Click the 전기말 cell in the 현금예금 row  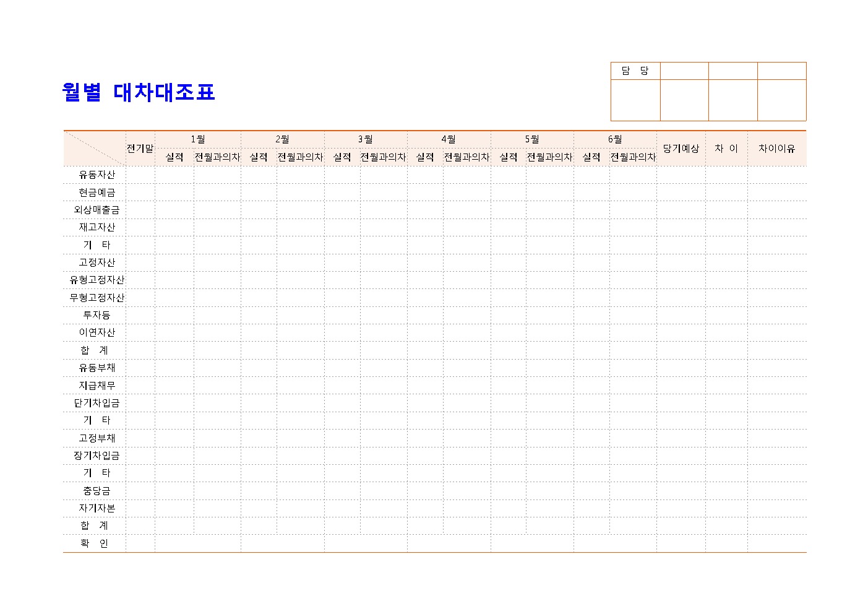point(140,192)
